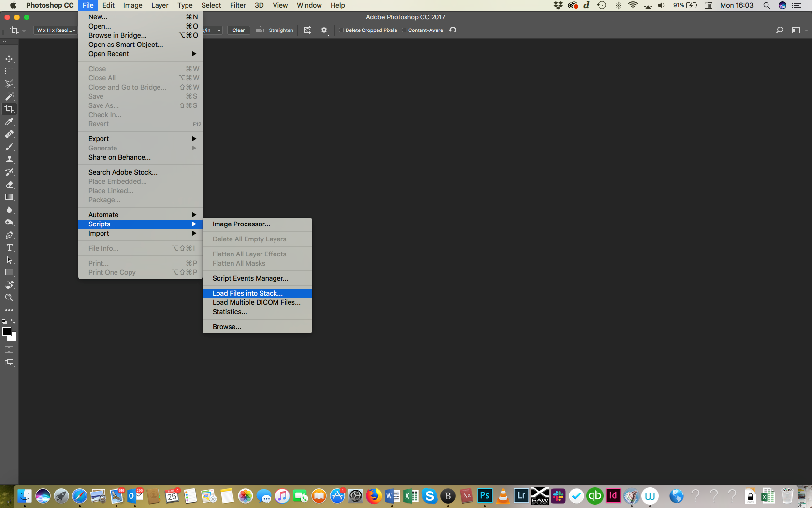Open the Layer menu
The width and height of the screenshot is (812, 508).
point(159,5)
